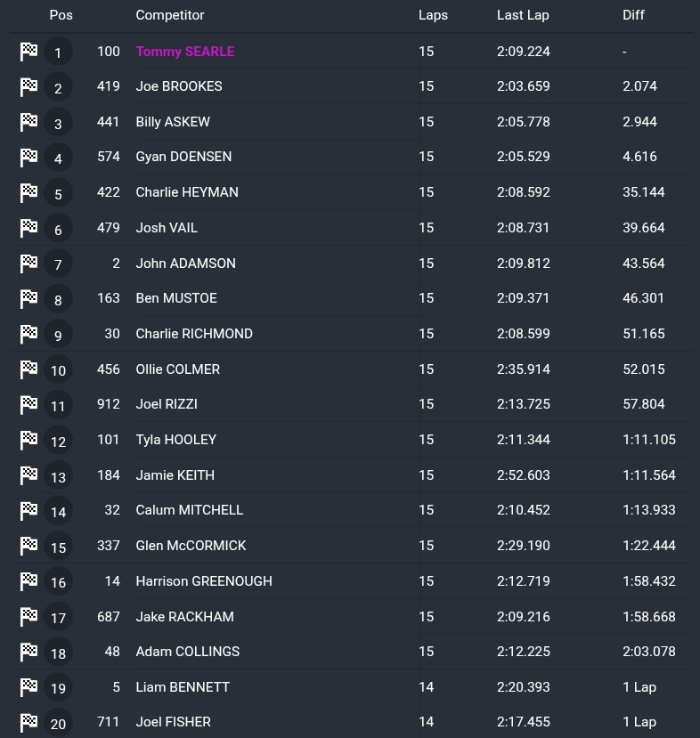Click the position 16 circle badge

58,582
